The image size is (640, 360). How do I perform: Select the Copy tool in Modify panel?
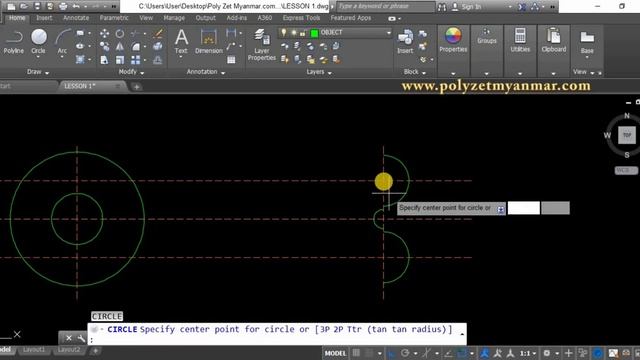[104, 47]
